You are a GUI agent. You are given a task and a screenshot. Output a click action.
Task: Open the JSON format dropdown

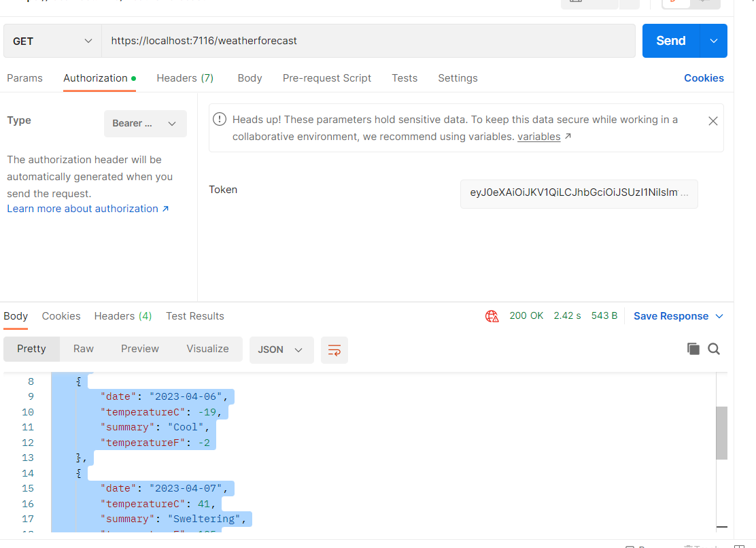pyautogui.click(x=281, y=349)
